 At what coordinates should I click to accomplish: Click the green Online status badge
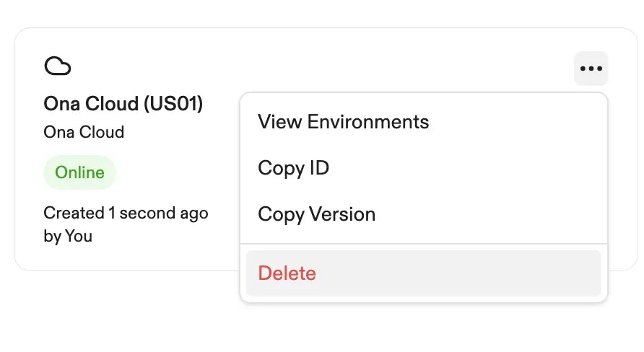click(79, 172)
